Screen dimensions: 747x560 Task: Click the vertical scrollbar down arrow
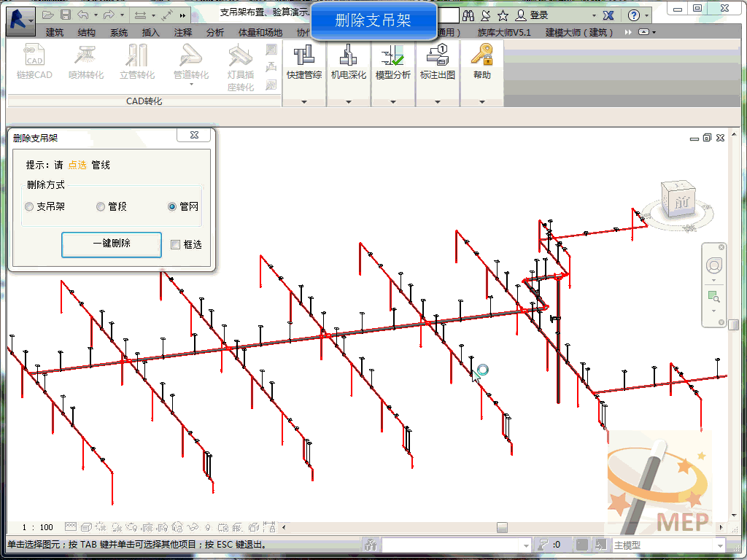(x=734, y=516)
